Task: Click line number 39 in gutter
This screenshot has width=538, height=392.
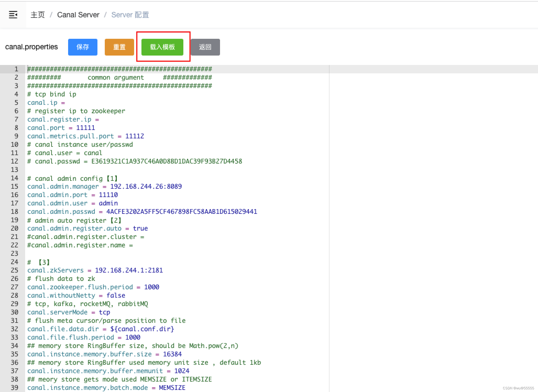Action: click(15, 388)
